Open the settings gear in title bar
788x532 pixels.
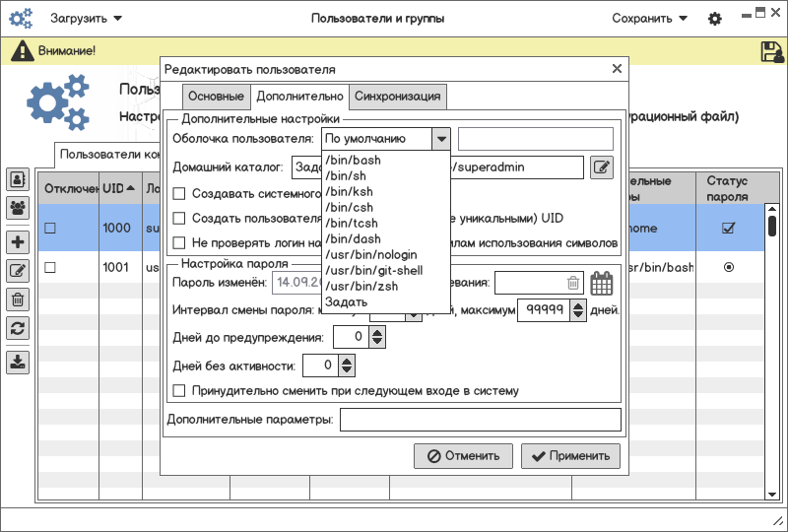pyautogui.click(x=715, y=19)
